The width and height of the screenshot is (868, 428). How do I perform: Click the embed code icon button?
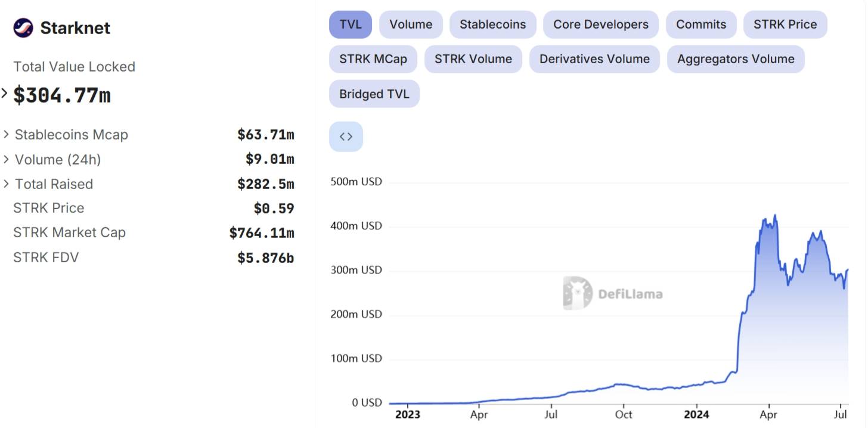pos(346,137)
